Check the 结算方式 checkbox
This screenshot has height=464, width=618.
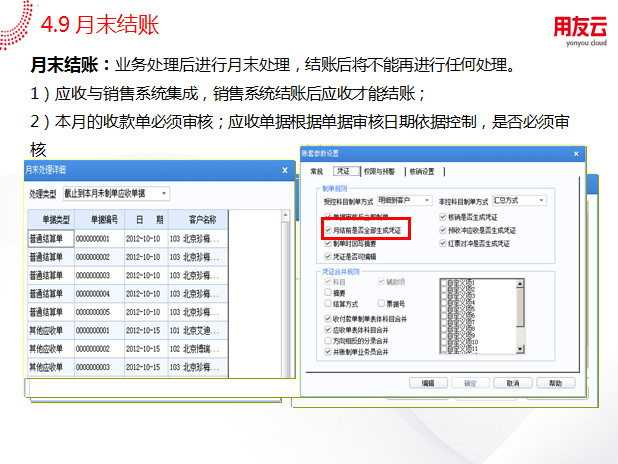tap(328, 304)
